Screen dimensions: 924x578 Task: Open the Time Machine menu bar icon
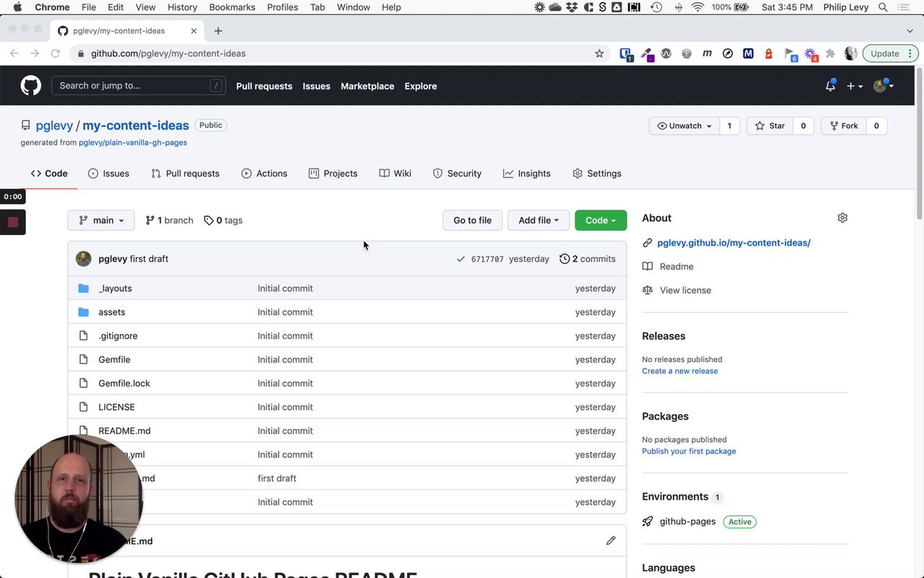tap(656, 7)
